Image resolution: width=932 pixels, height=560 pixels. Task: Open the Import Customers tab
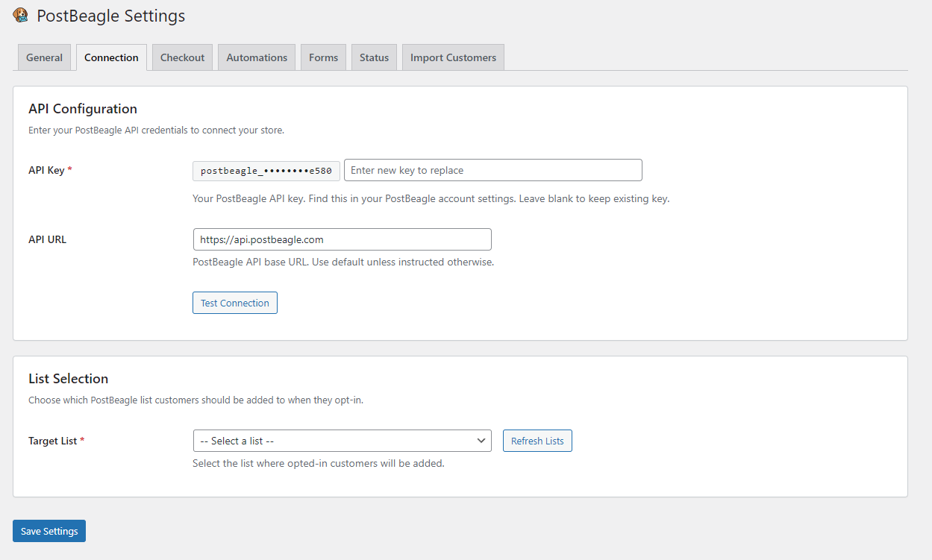[453, 57]
